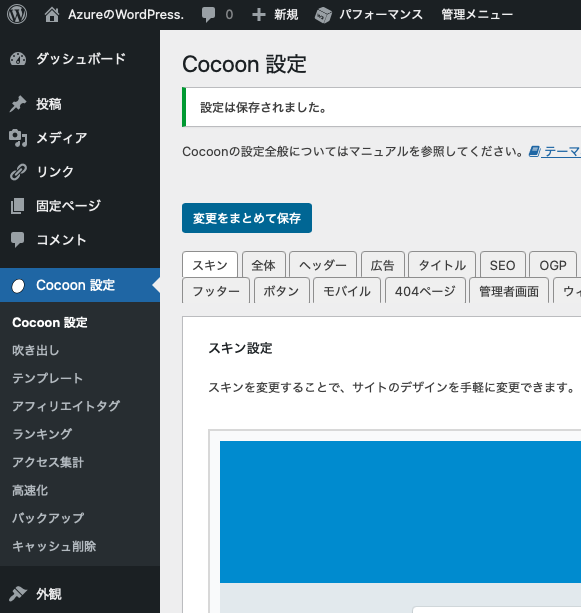Open アフィリエイトタグ submenu
581x613 pixels.
pos(66,406)
